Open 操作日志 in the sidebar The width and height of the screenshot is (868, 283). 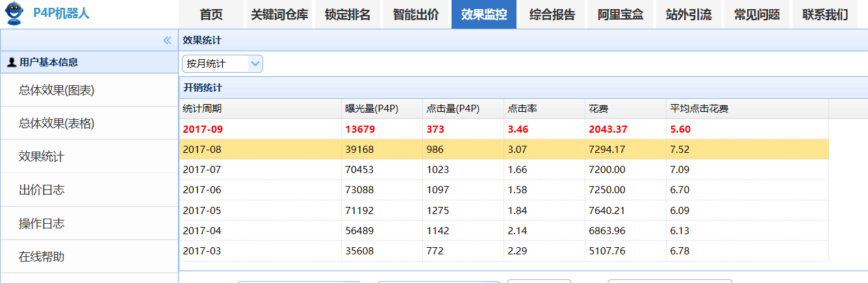tap(89, 223)
